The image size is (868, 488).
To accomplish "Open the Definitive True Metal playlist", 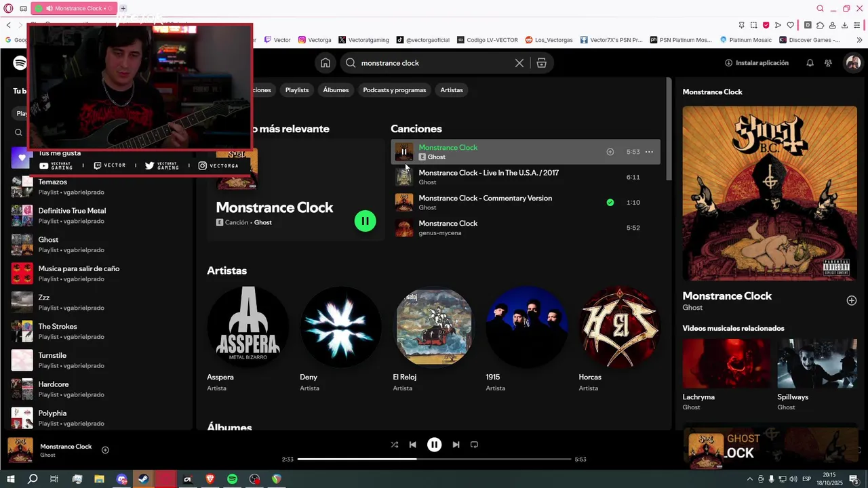I will tap(98, 216).
